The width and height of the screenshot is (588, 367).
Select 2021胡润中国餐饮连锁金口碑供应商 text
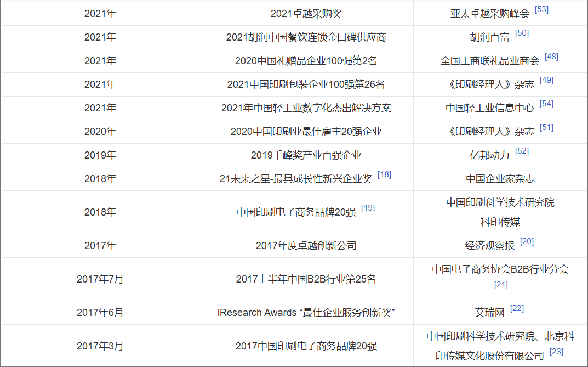(306, 37)
